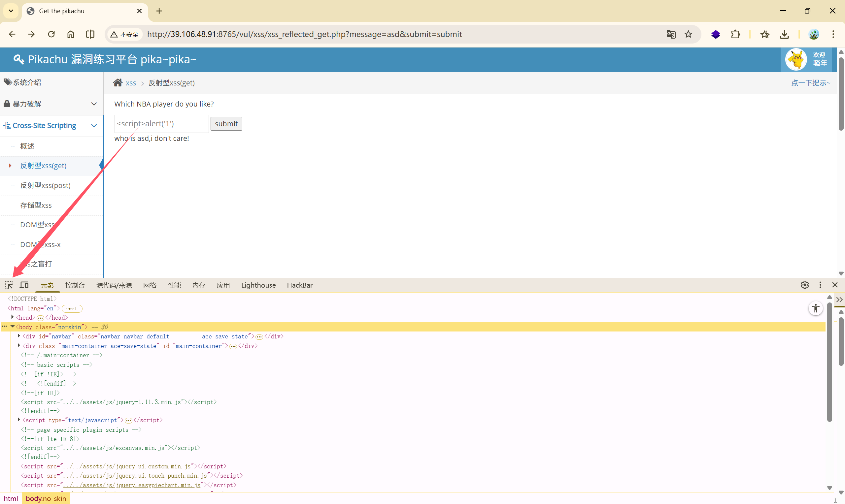Click the accessibility floating button in DevTools
This screenshot has height=504, width=845.
click(815, 308)
